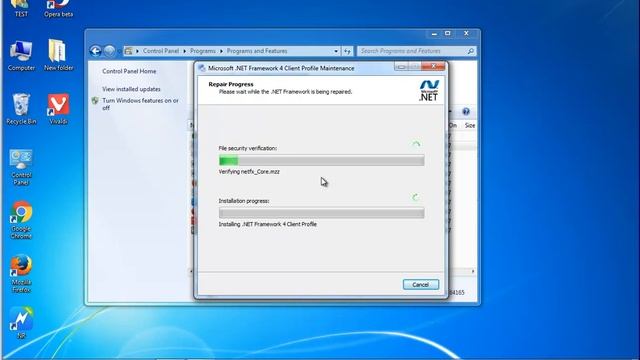Viewport: 640px width, 360px height.
Task: Cancel the .NET Framework repair
Action: point(420,284)
